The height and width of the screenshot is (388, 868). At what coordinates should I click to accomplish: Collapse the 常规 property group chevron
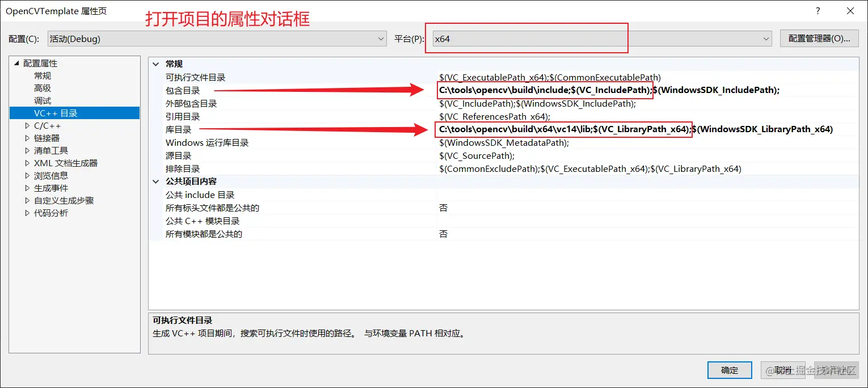tap(157, 64)
